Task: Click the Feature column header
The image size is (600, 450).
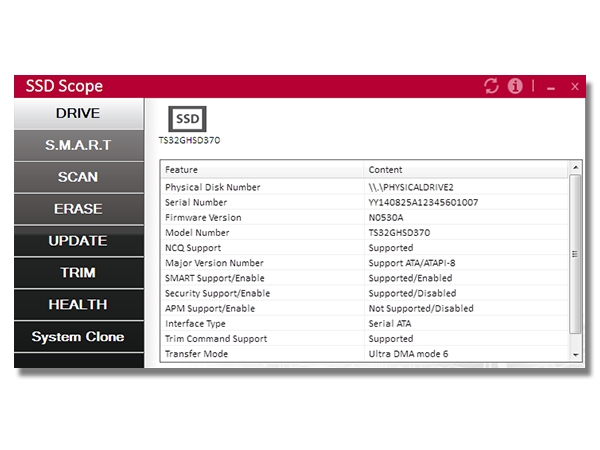Action: coord(262,169)
